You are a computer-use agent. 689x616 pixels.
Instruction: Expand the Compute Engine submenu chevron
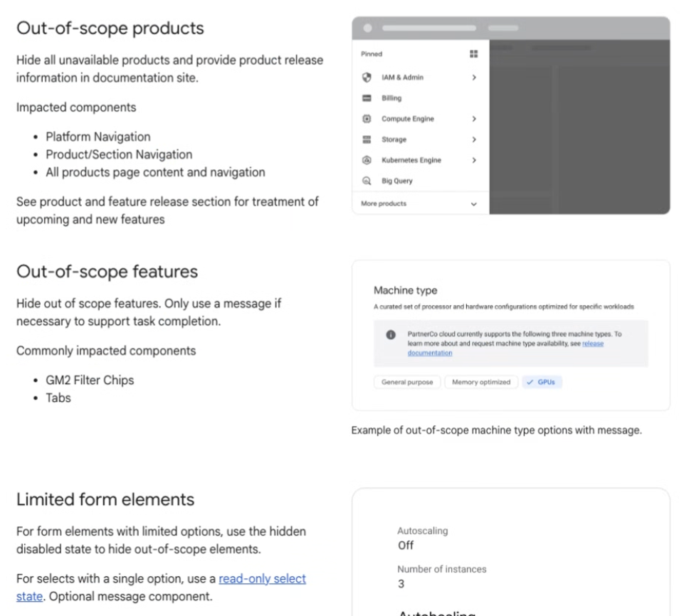click(x=474, y=119)
